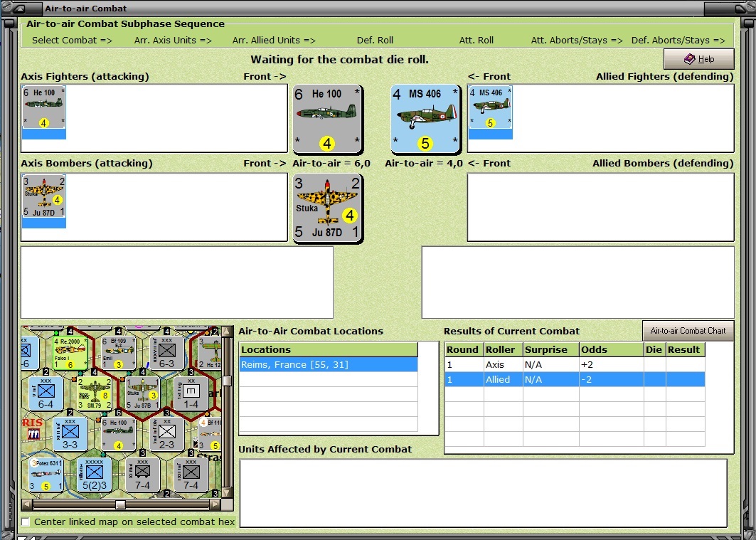Click the Select Combat subphase step
This screenshot has width=756, height=540.
click(72, 40)
